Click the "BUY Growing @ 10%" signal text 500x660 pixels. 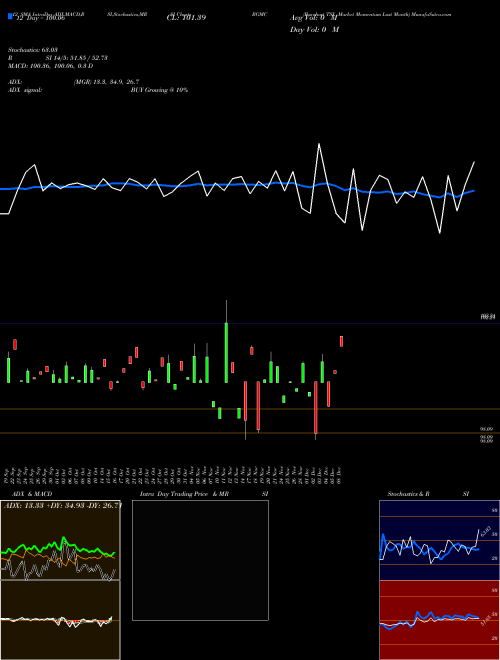tap(159, 90)
